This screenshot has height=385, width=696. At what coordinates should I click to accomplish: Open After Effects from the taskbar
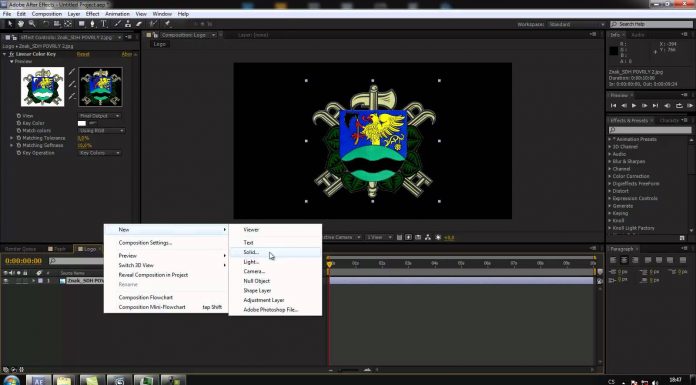point(39,381)
